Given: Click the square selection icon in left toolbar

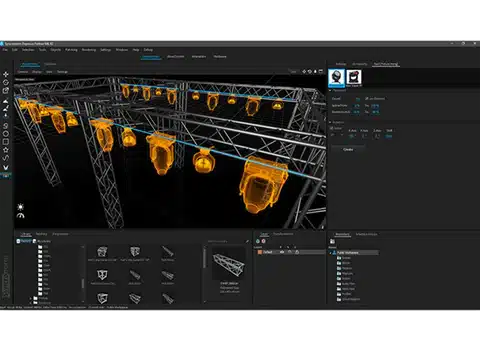Looking at the screenshot, I should [6, 142].
